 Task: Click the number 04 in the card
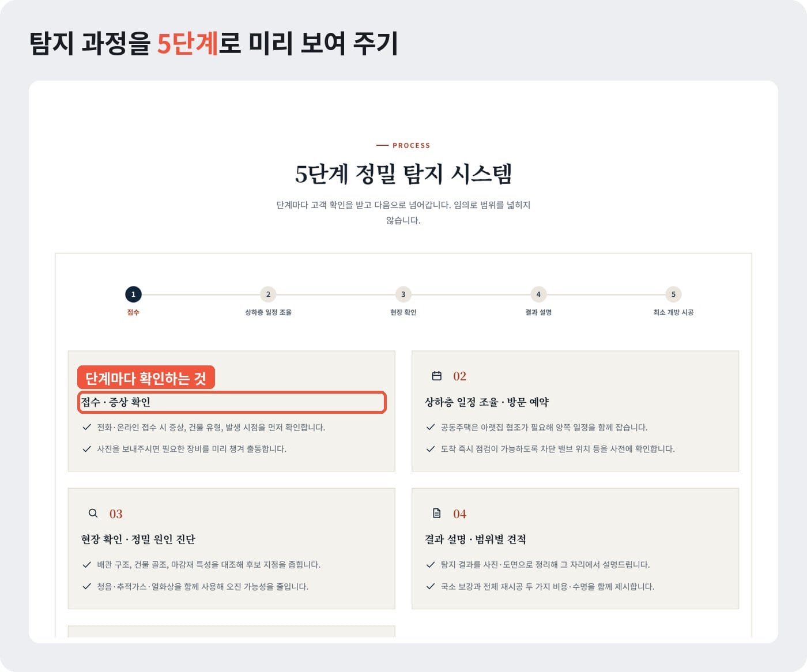click(459, 514)
